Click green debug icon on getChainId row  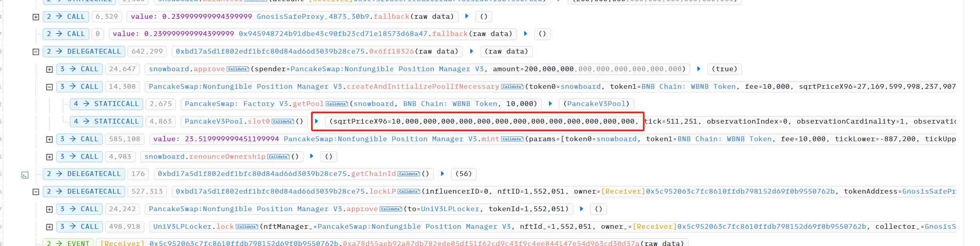[25, 175]
